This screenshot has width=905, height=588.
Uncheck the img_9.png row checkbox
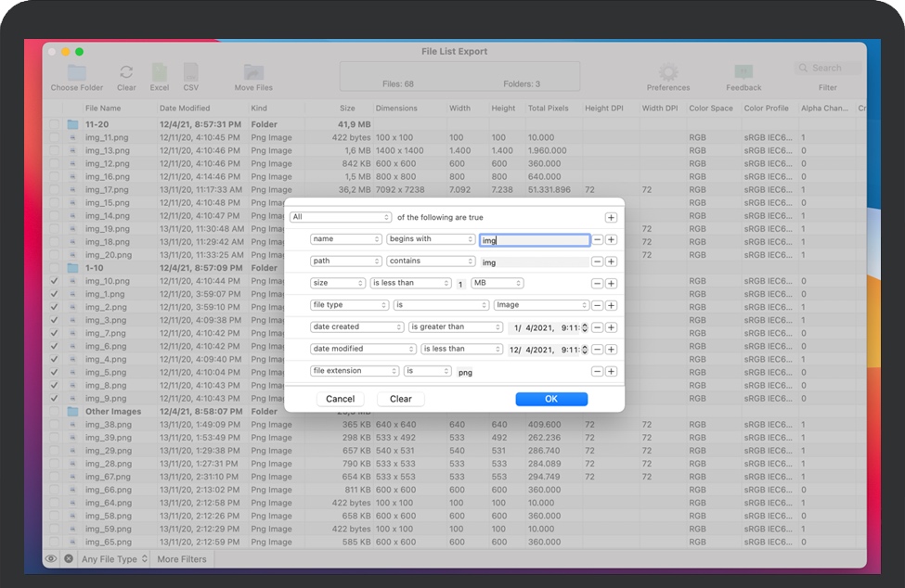pyautogui.click(x=54, y=398)
